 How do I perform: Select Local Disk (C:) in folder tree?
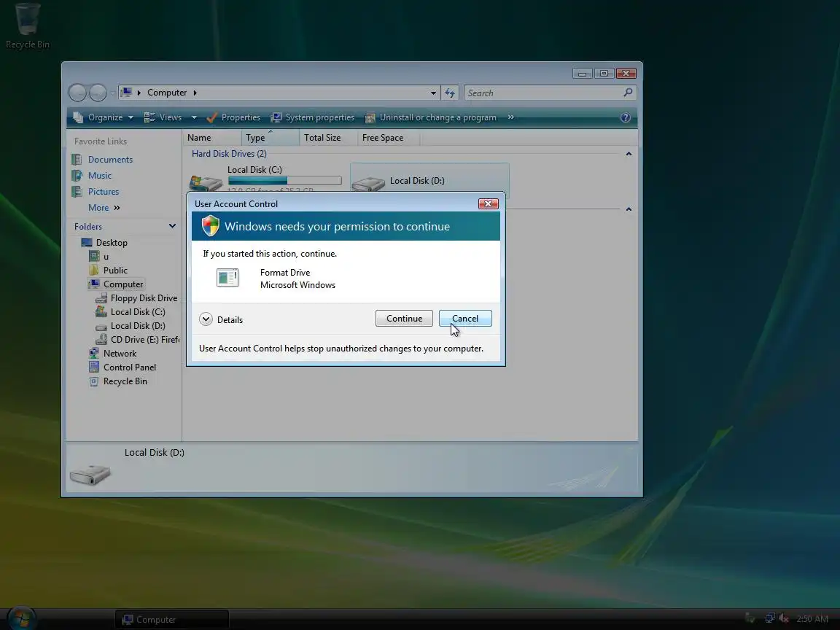[138, 312]
